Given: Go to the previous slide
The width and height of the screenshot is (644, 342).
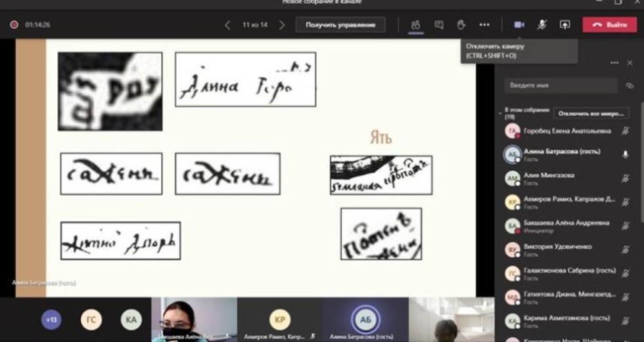Looking at the screenshot, I should coord(228,25).
